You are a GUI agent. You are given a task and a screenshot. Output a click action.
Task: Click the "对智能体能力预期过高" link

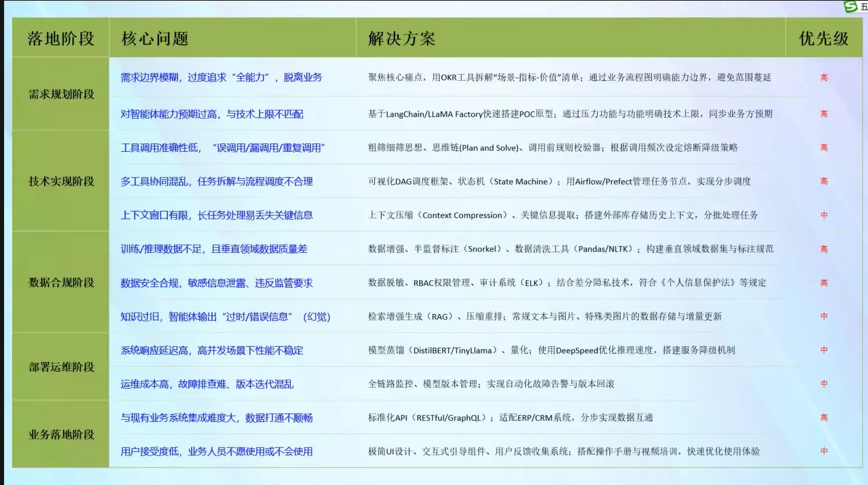pos(212,114)
